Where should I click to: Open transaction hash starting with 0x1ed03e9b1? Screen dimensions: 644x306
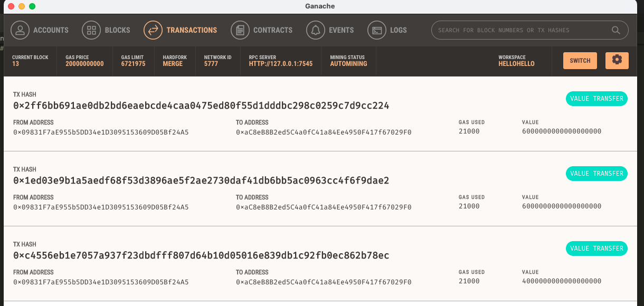[202, 180]
